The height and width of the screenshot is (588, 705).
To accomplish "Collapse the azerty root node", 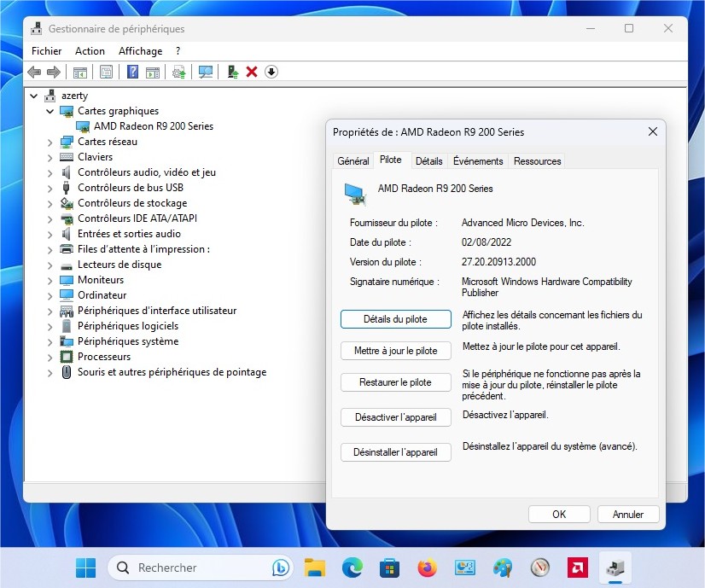I will [x=34, y=96].
